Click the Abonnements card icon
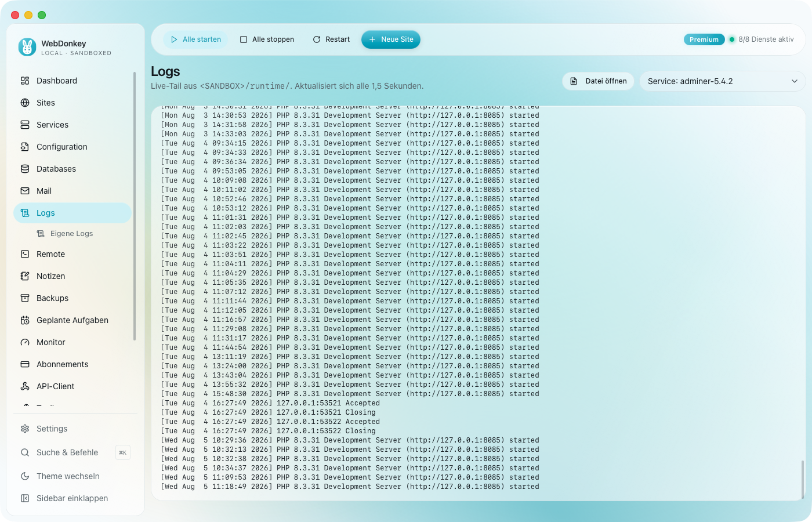The image size is (812, 522). point(25,364)
